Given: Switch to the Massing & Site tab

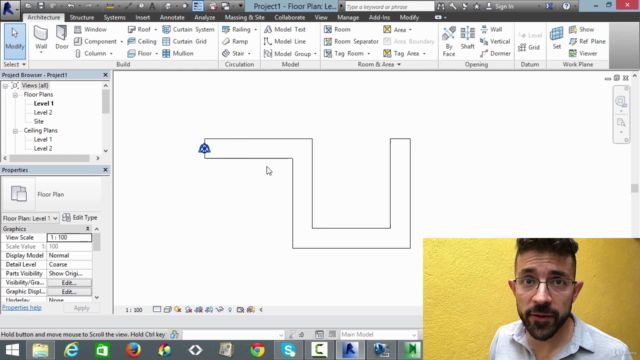Looking at the screenshot, I should (x=244, y=18).
